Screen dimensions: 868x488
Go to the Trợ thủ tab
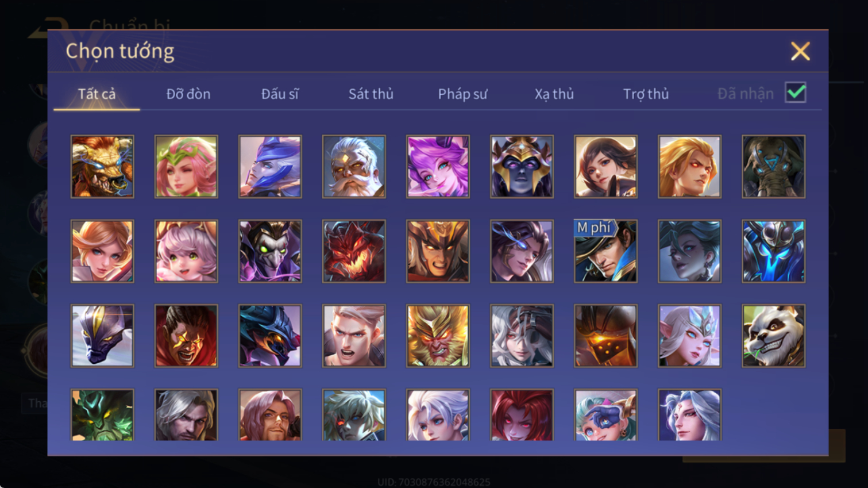point(646,94)
